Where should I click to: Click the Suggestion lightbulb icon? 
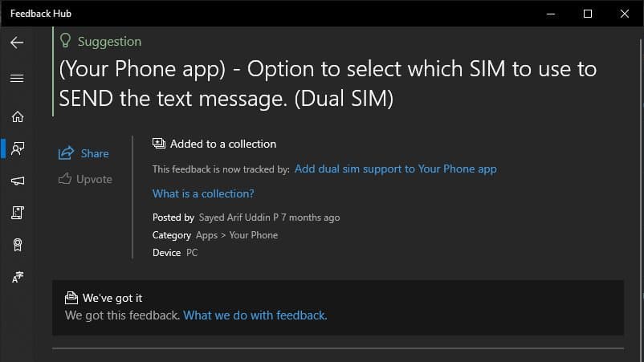[x=67, y=42]
